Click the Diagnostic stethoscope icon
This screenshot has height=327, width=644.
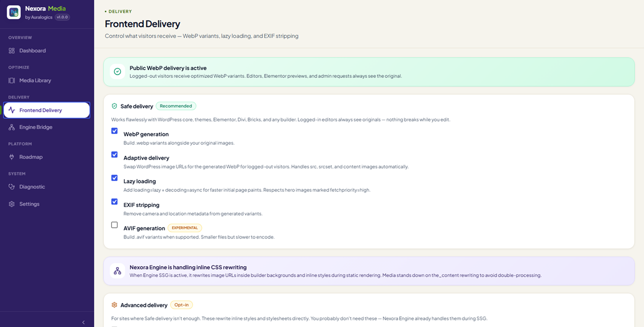[12, 187]
